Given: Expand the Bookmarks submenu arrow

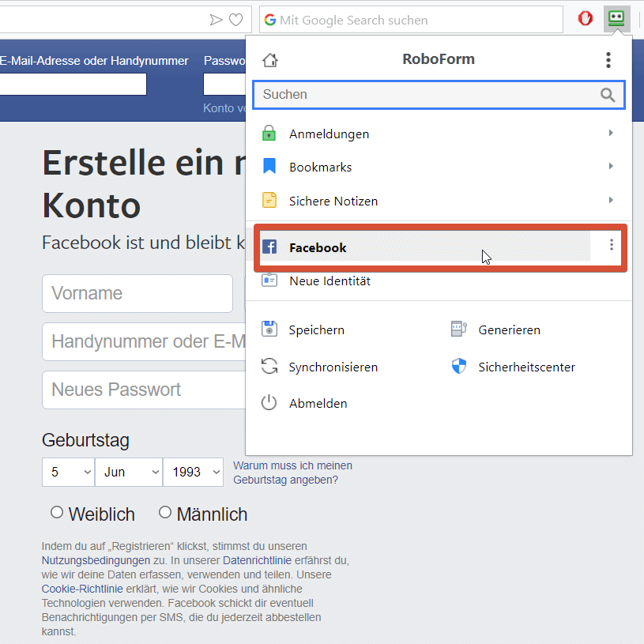Looking at the screenshot, I should pos(611,167).
